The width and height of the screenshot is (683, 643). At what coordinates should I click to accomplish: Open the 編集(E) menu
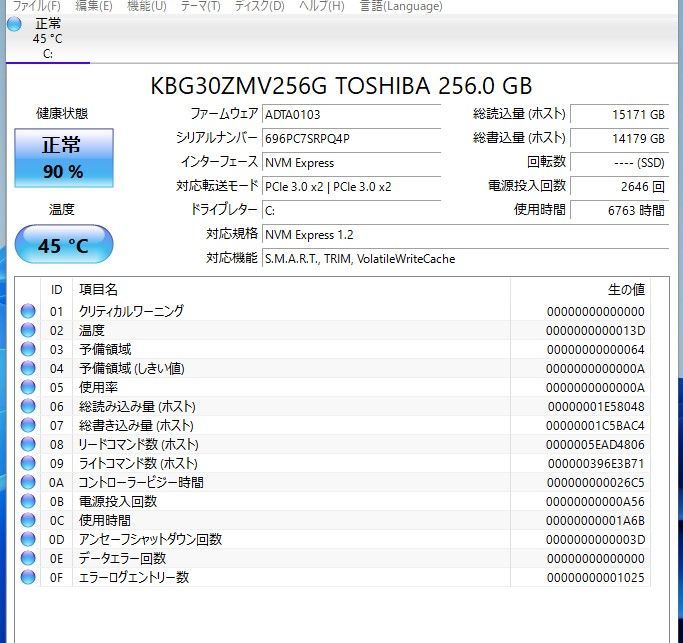[94, 6]
